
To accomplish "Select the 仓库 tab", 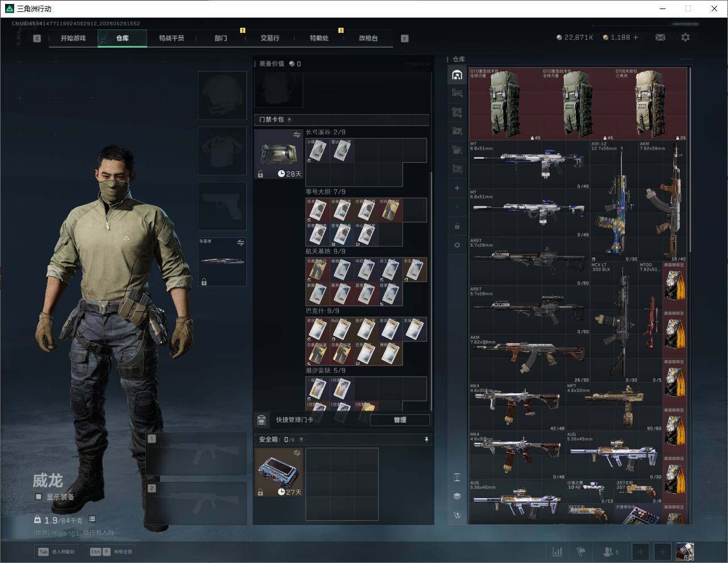I will pos(122,38).
